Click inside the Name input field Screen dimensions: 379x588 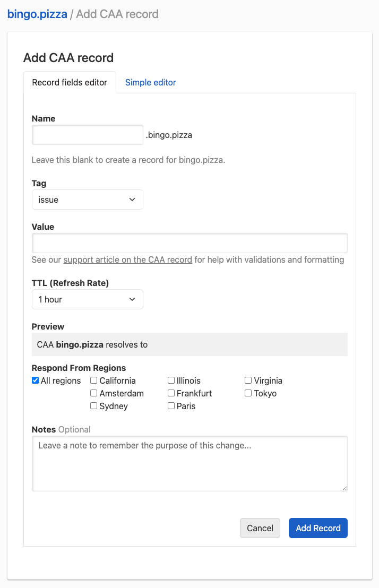(x=87, y=135)
